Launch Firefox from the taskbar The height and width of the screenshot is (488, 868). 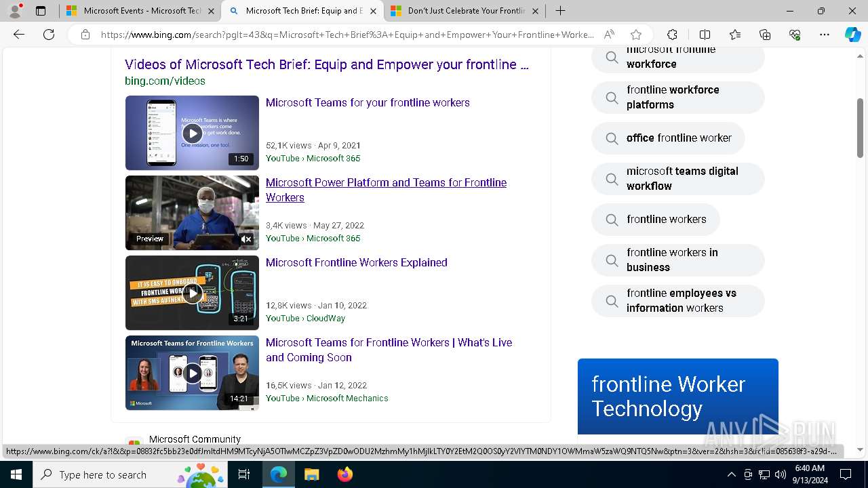pyautogui.click(x=344, y=474)
